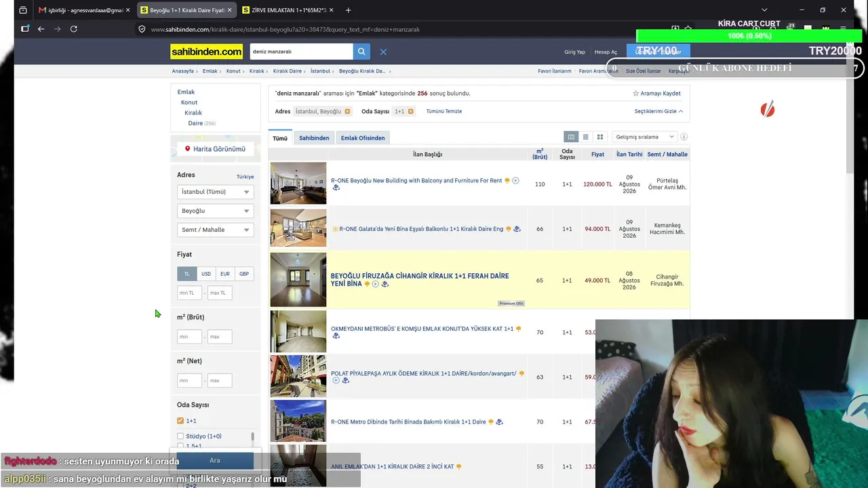Viewport: 868px width, 488px height.
Task: Select Konut in the category tree
Action: pos(189,102)
